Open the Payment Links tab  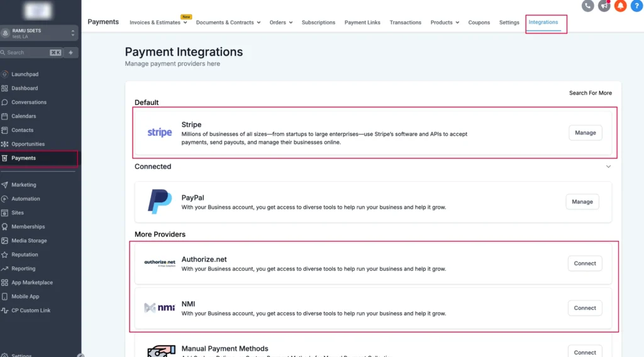coord(362,23)
